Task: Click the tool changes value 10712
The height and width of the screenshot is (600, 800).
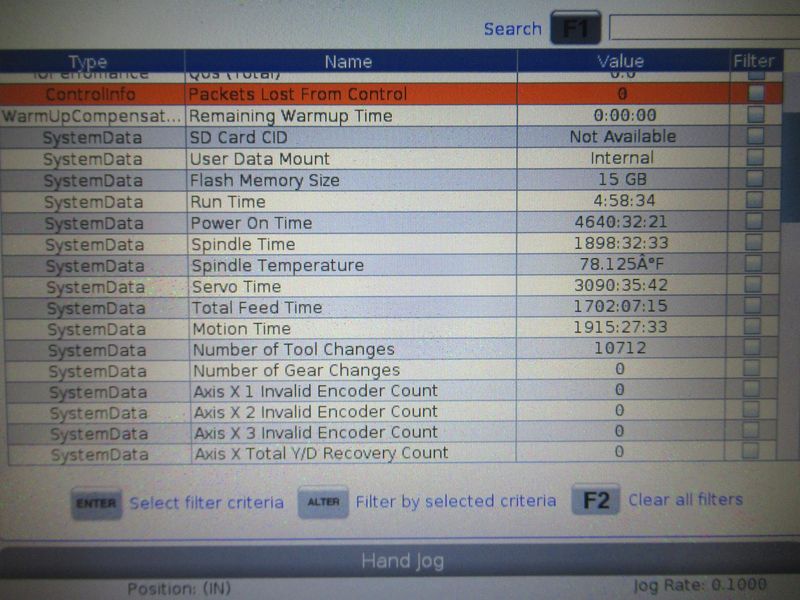Action: (620, 348)
